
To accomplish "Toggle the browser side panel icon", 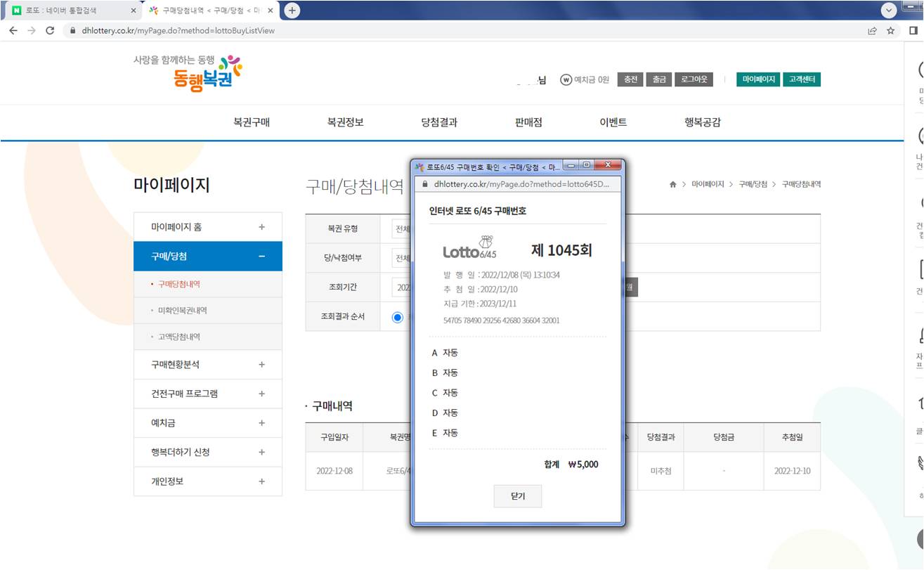I will 913,30.
